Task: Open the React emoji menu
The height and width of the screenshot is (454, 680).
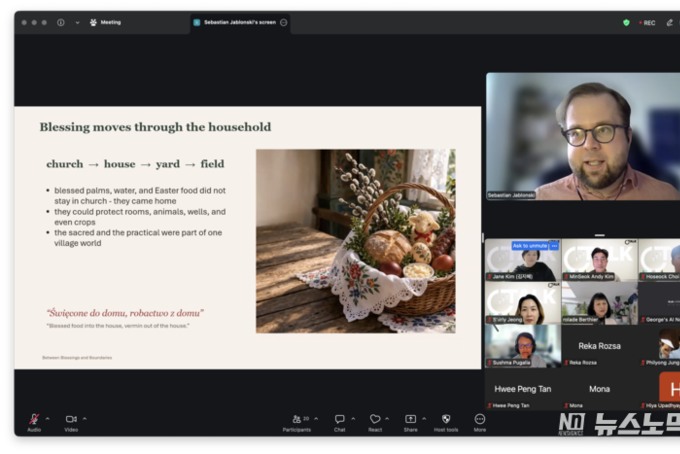Action: (375, 419)
